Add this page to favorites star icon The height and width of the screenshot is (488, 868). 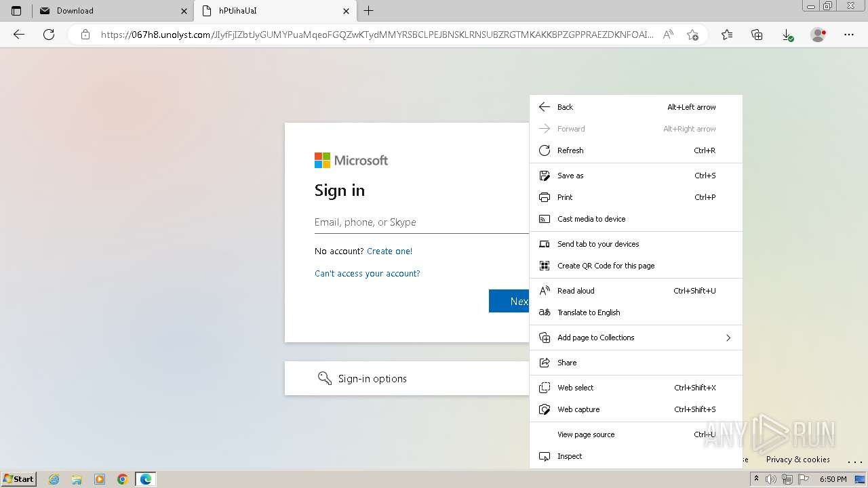tap(692, 35)
